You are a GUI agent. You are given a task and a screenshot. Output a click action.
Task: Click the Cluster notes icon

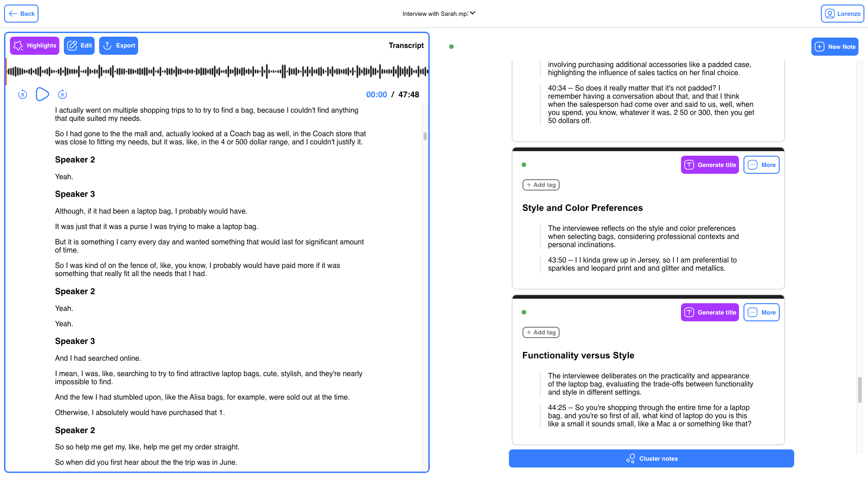(x=630, y=458)
